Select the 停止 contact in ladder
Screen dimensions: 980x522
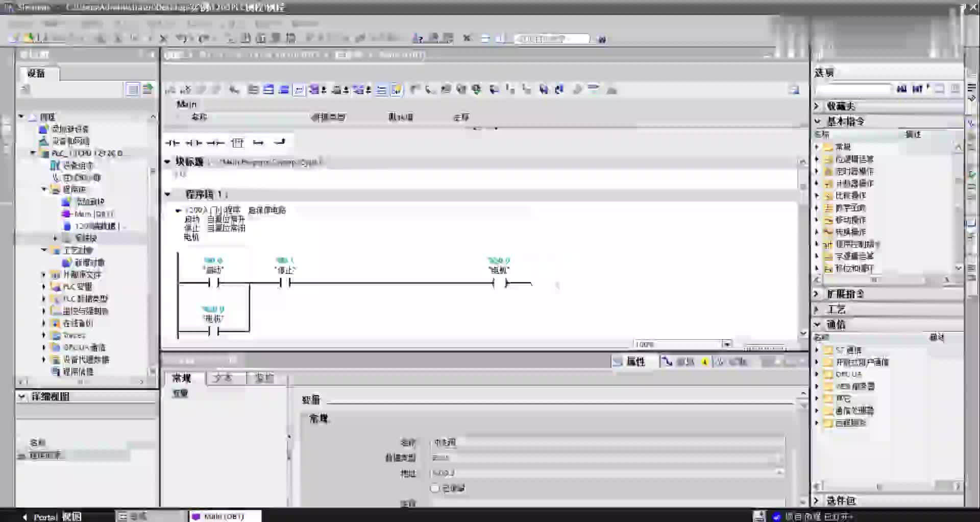[x=285, y=283]
